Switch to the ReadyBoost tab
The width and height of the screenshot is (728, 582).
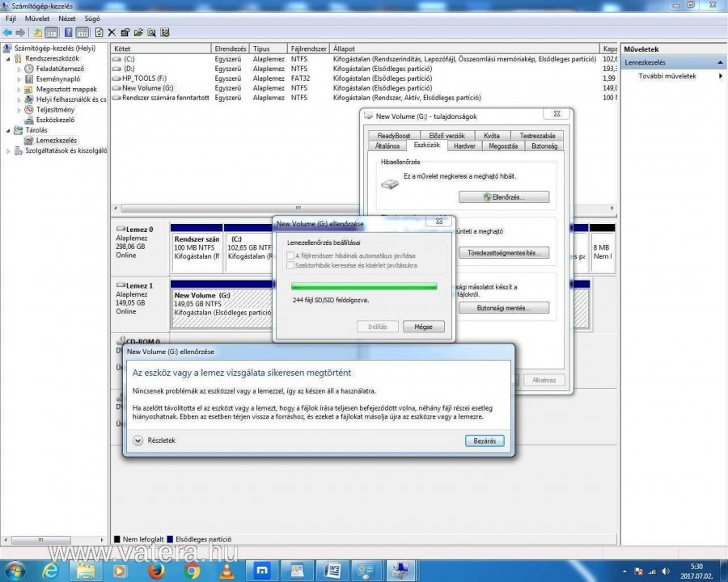coord(393,136)
